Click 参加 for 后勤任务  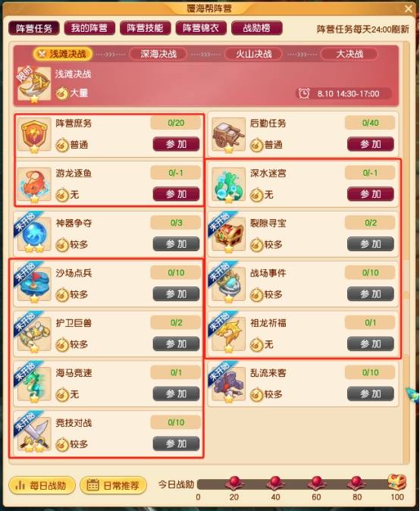tap(371, 144)
